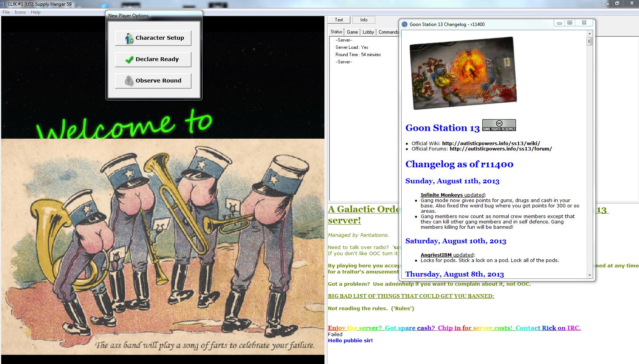This screenshot has width=639, height=364.
Task: Click the ass band welcome splash image
Action: pos(163,247)
